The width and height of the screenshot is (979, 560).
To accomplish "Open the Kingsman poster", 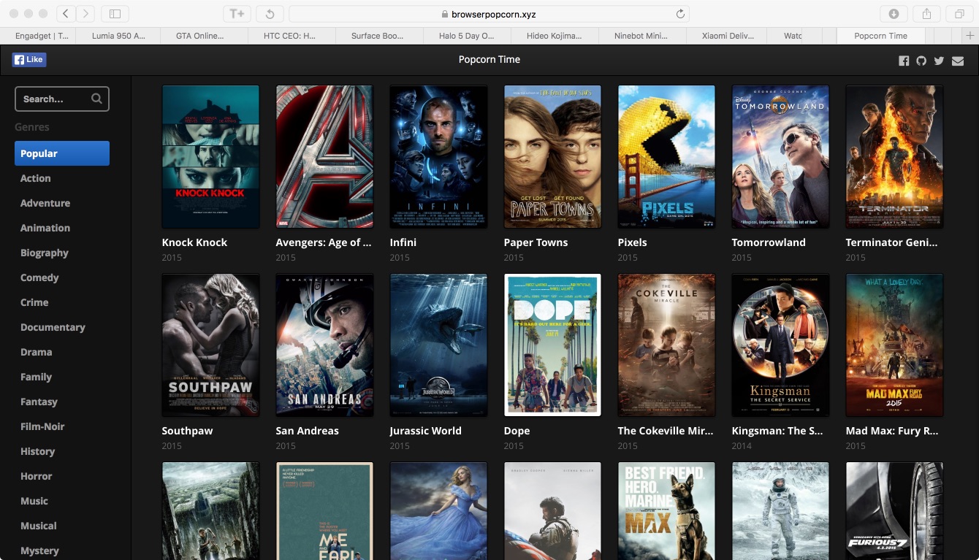I will 780,345.
